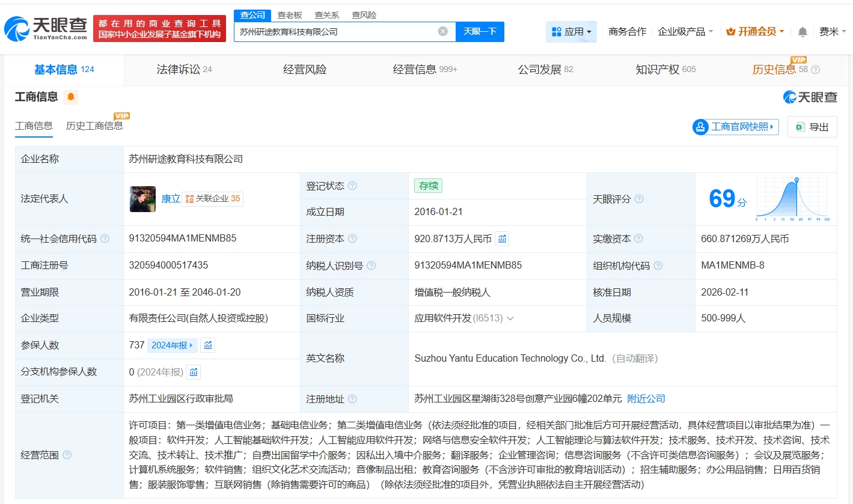Switch to the 法律诉讼 tab

pyautogui.click(x=184, y=70)
